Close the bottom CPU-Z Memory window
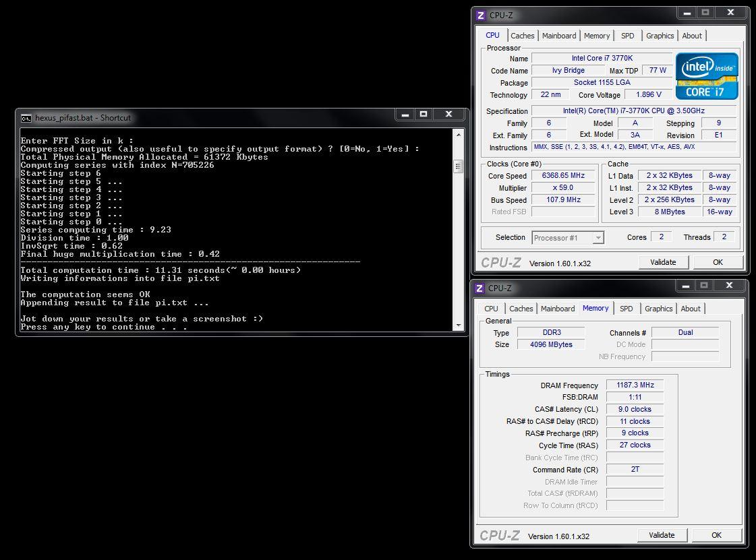Image resolution: width=756 pixels, height=560 pixels. click(x=729, y=285)
